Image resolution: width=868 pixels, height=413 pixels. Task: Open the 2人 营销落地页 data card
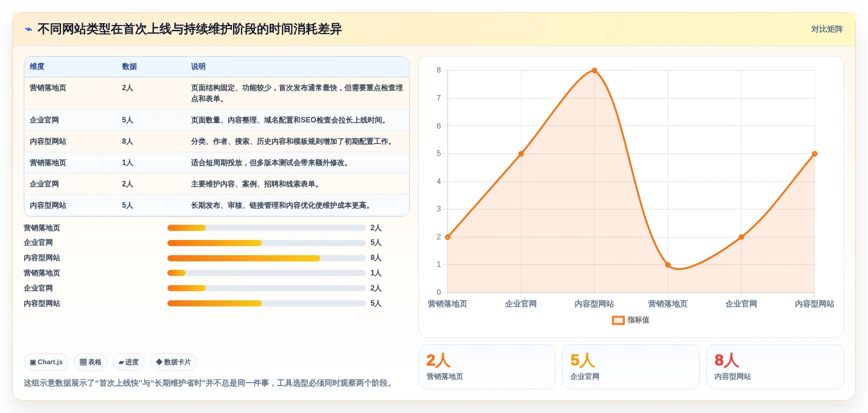tap(487, 367)
